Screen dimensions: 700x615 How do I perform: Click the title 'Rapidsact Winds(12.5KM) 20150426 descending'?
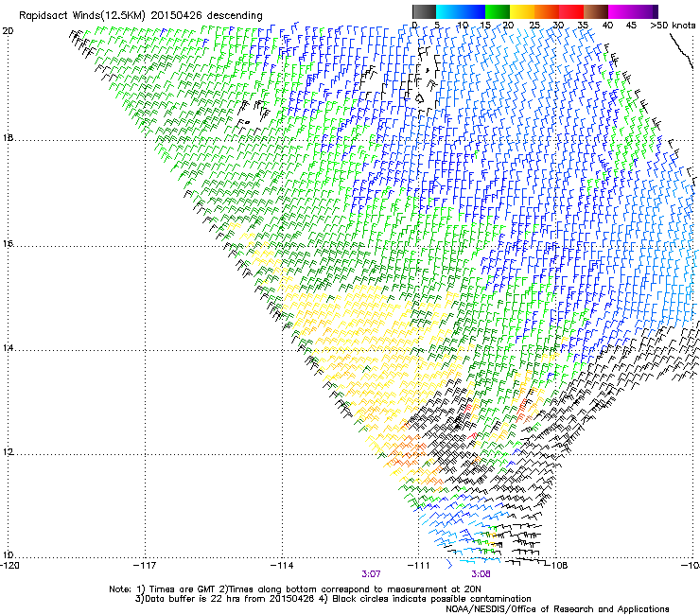(141, 16)
